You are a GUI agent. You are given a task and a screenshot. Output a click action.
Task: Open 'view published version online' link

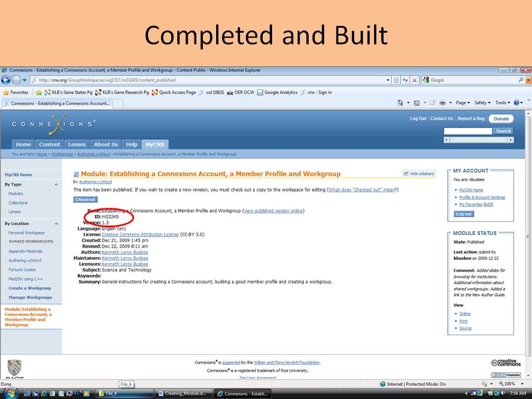(273, 211)
